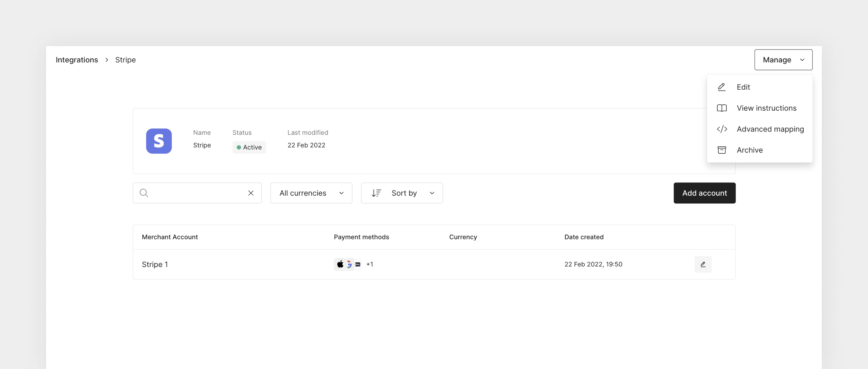
Task: Select View instructions menu entry
Action: (x=759, y=108)
